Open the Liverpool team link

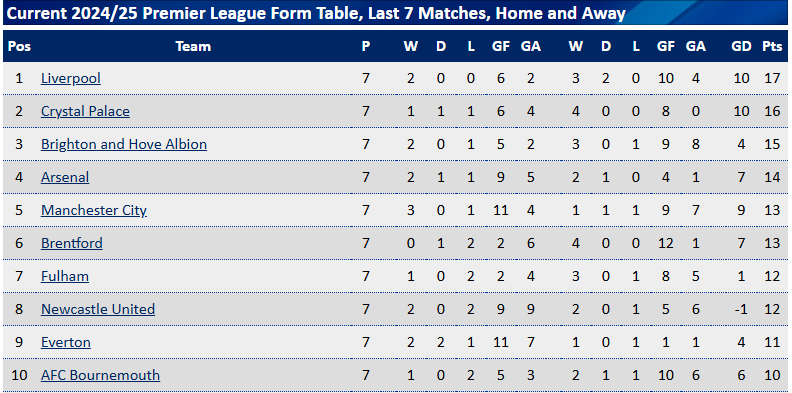[71, 78]
